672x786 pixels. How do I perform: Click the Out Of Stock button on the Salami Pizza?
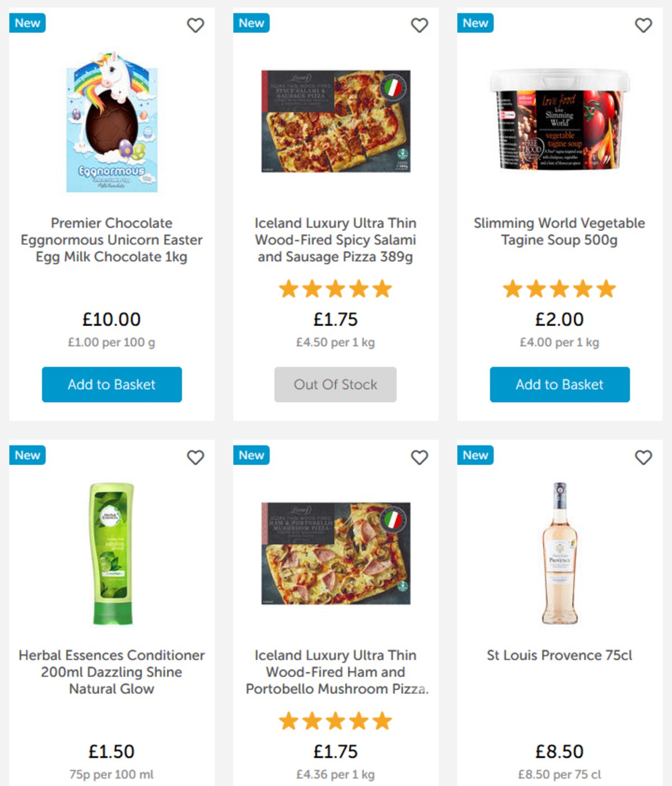pyautogui.click(x=335, y=385)
